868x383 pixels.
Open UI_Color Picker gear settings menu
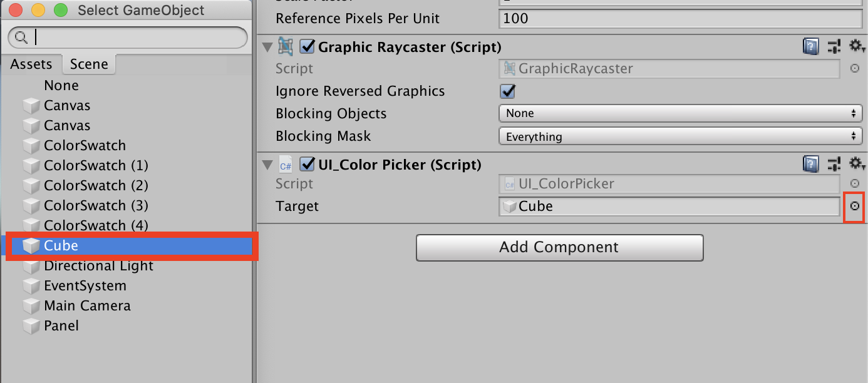tap(856, 163)
